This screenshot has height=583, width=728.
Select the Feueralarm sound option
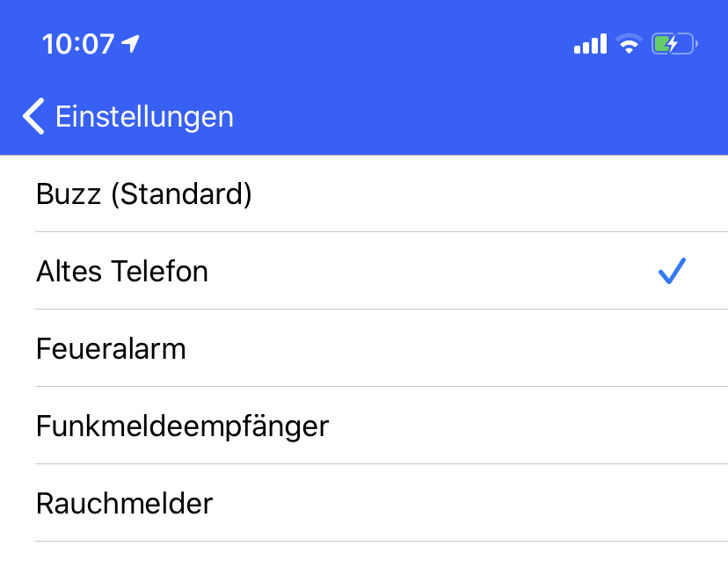(x=111, y=349)
